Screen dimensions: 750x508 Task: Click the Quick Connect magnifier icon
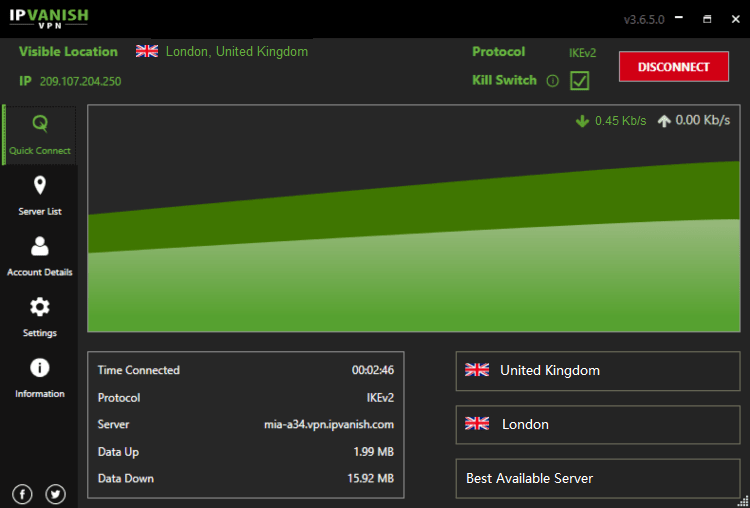pos(40,124)
